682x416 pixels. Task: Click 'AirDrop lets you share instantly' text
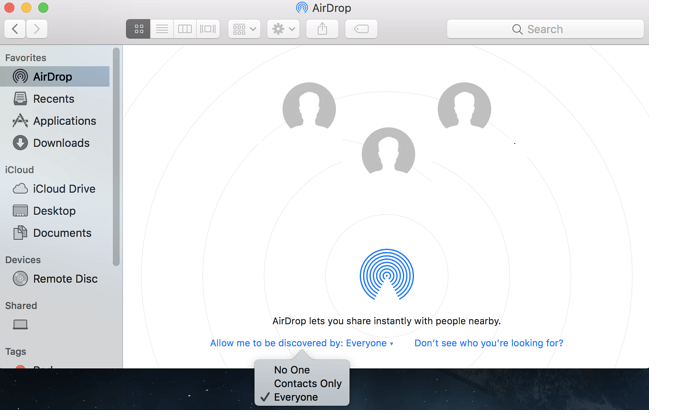coord(386,321)
